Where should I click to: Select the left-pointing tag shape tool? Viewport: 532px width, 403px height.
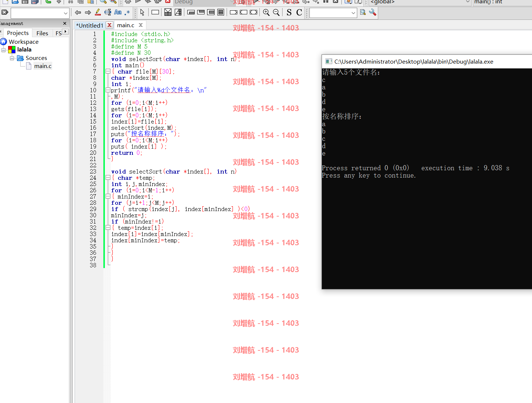coord(244,13)
